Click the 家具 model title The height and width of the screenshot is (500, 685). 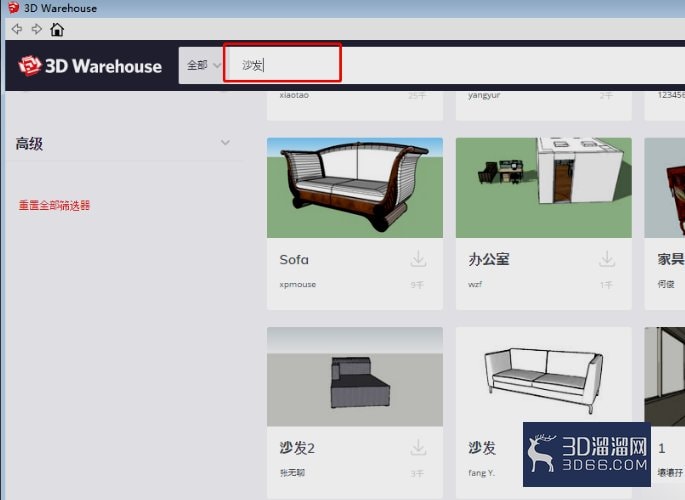[x=671, y=259]
